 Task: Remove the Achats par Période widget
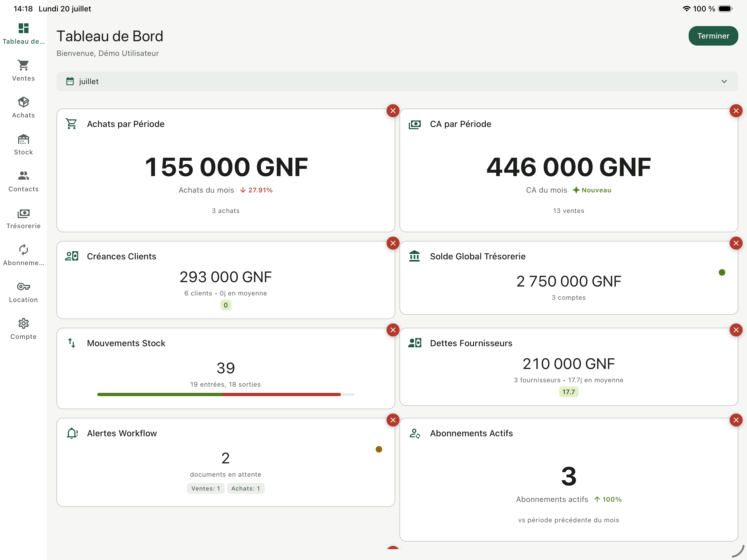click(x=393, y=111)
